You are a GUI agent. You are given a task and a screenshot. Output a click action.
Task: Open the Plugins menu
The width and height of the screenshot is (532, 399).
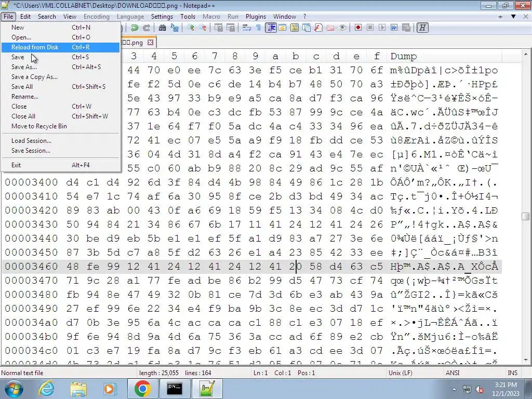256,16
